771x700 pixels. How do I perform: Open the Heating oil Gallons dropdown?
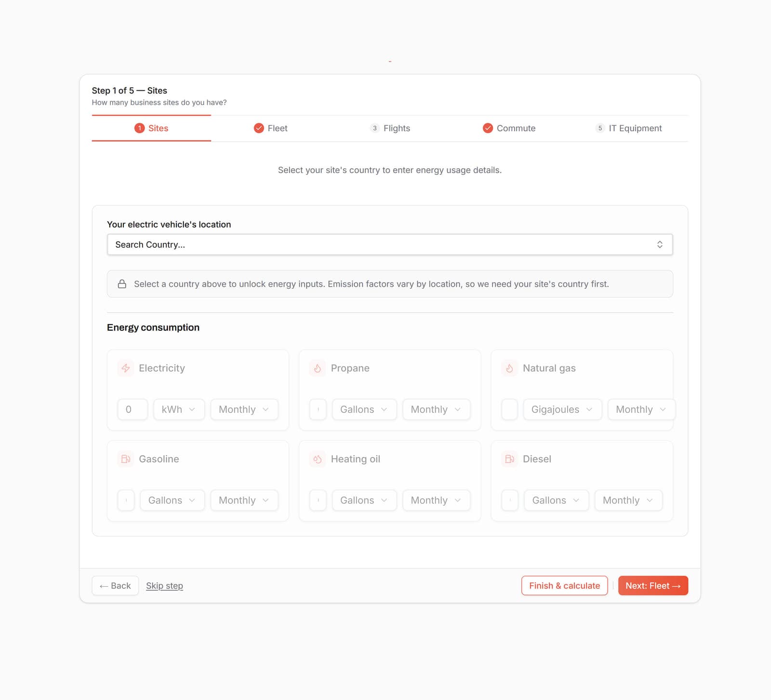click(364, 500)
